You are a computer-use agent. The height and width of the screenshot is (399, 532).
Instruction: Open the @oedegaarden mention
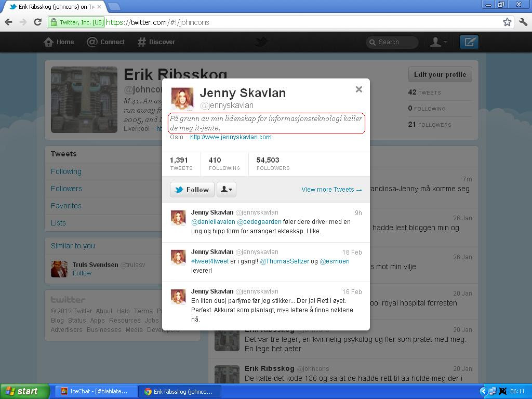(259, 222)
